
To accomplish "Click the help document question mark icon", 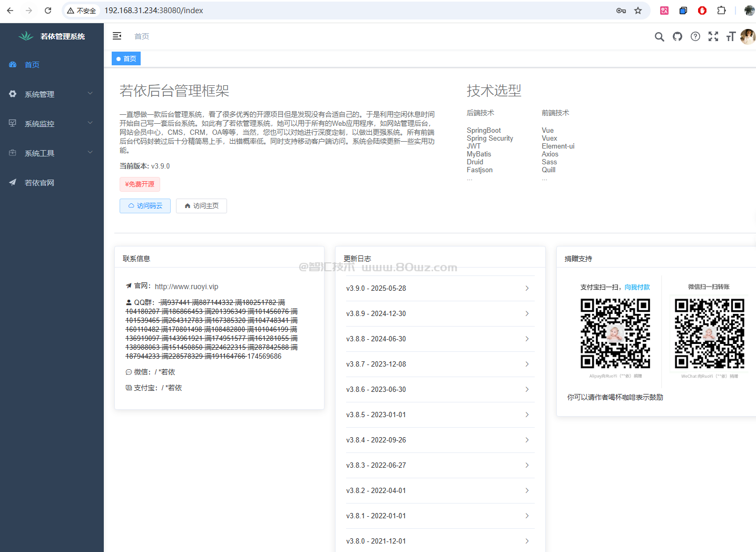I will [695, 36].
